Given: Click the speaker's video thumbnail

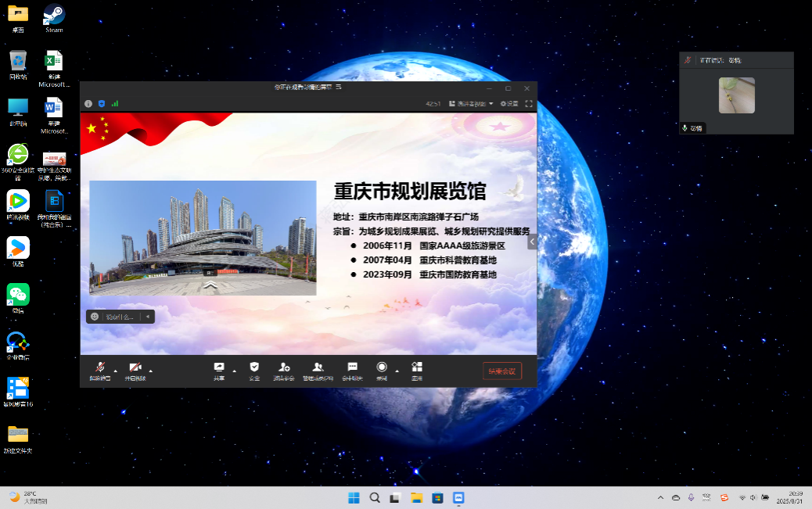Looking at the screenshot, I should (736, 95).
